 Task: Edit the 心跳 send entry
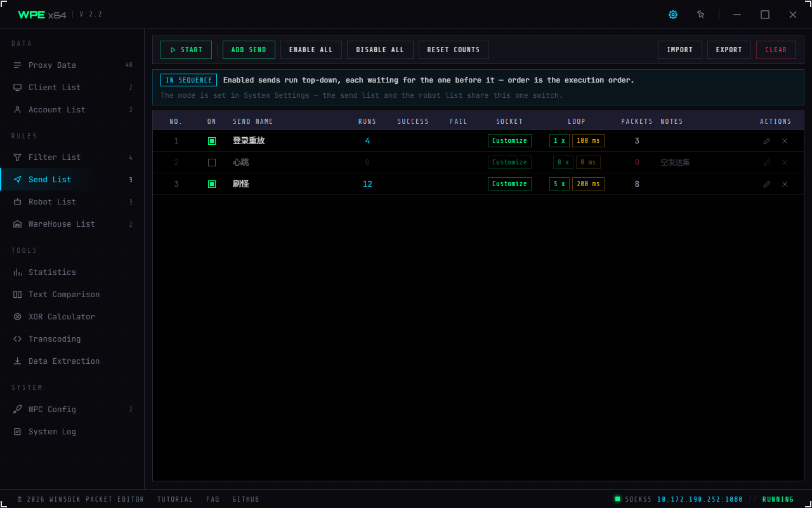767,163
